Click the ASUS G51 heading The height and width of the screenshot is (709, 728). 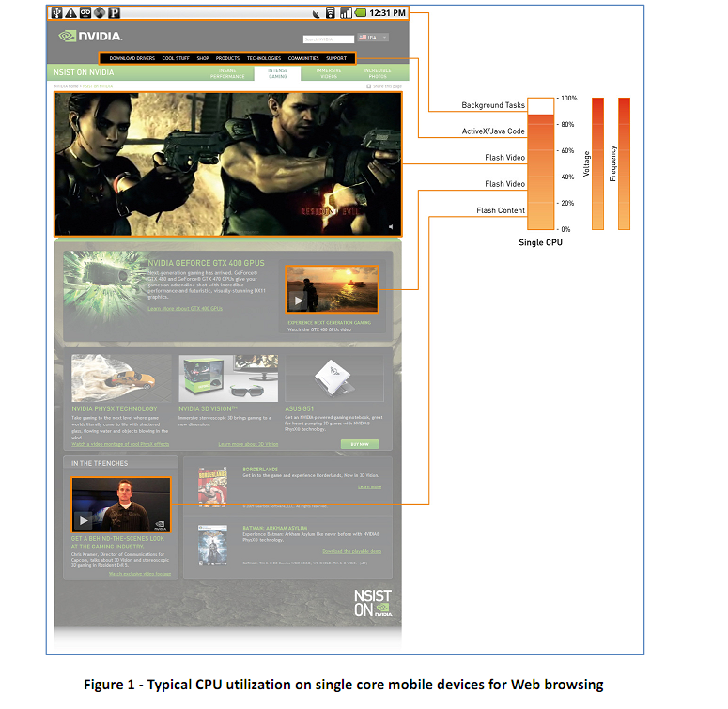pyautogui.click(x=300, y=408)
